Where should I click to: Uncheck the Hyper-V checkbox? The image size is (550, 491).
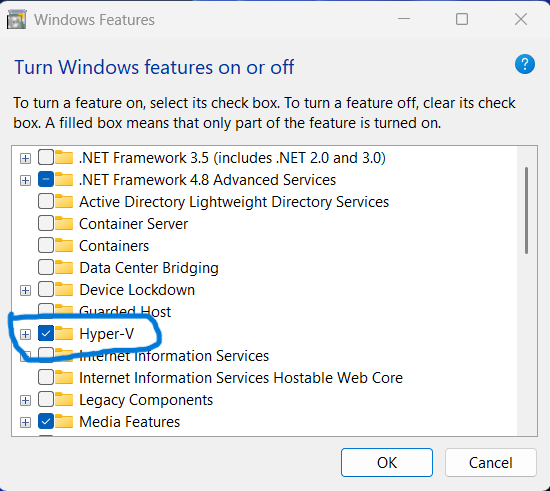(x=46, y=333)
